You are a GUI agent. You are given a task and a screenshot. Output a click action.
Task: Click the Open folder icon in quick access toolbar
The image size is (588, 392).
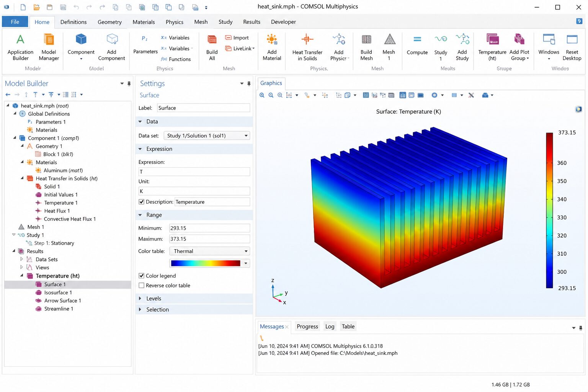pos(36,7)
